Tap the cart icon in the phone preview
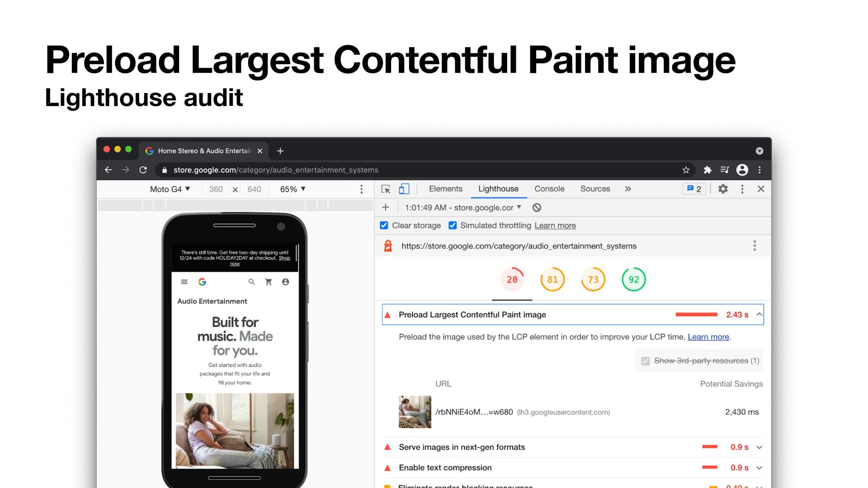The image size is (868, 488). click(x=269, y=282)
